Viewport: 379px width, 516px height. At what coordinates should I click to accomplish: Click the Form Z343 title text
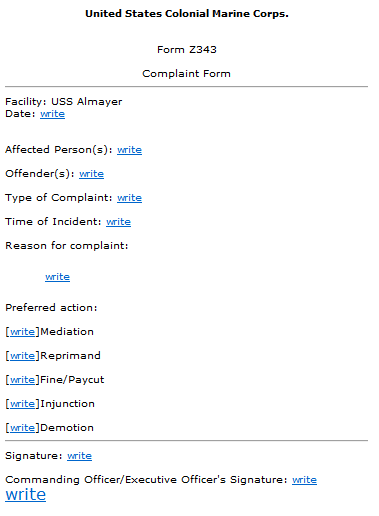pos(187,50)
